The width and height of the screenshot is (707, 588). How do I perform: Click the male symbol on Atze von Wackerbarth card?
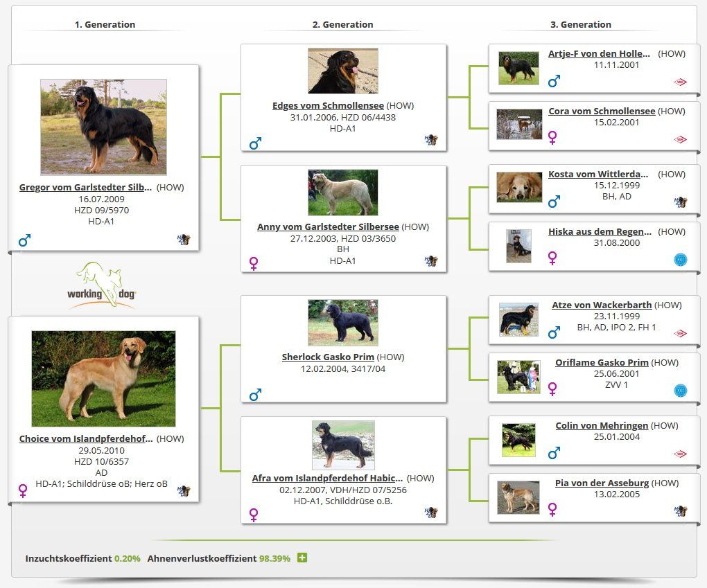click(554, 332)
